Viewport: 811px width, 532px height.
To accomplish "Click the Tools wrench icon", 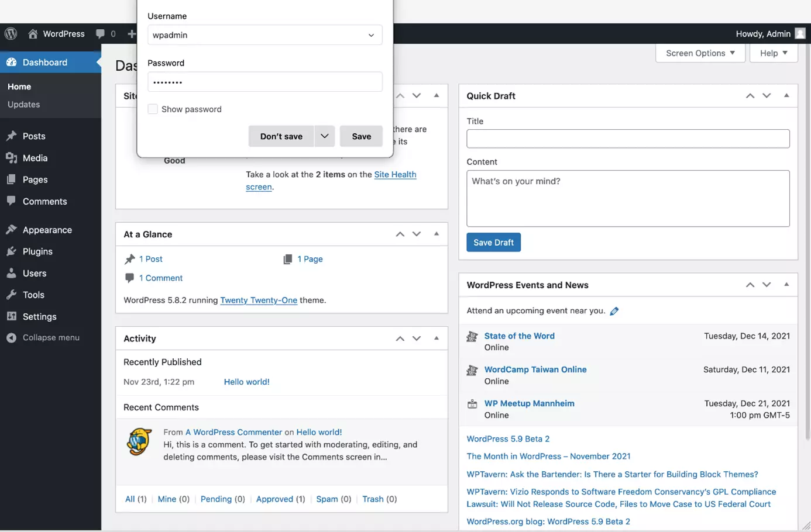I will click(x=11, y=295).
